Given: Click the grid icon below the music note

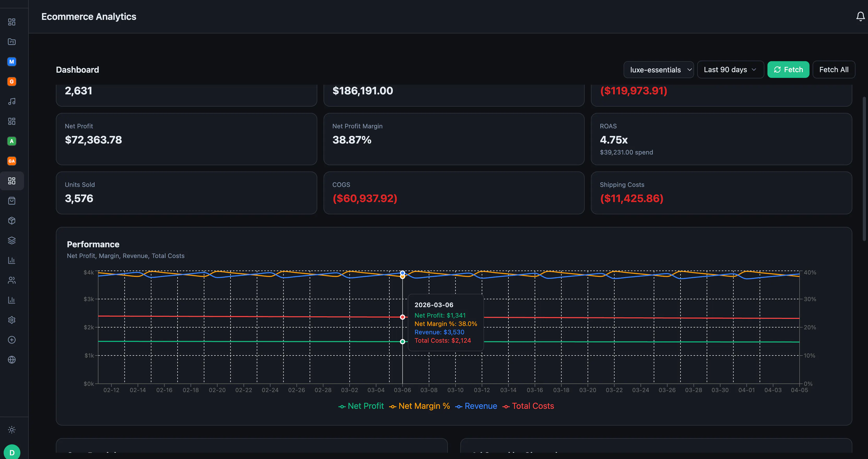Looking at the screenshot, I should (x=12, y=121).
